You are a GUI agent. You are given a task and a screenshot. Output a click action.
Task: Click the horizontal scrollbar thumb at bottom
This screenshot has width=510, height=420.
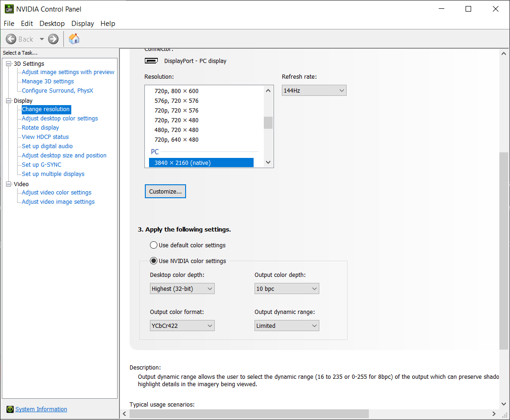(x=249, y=414)
